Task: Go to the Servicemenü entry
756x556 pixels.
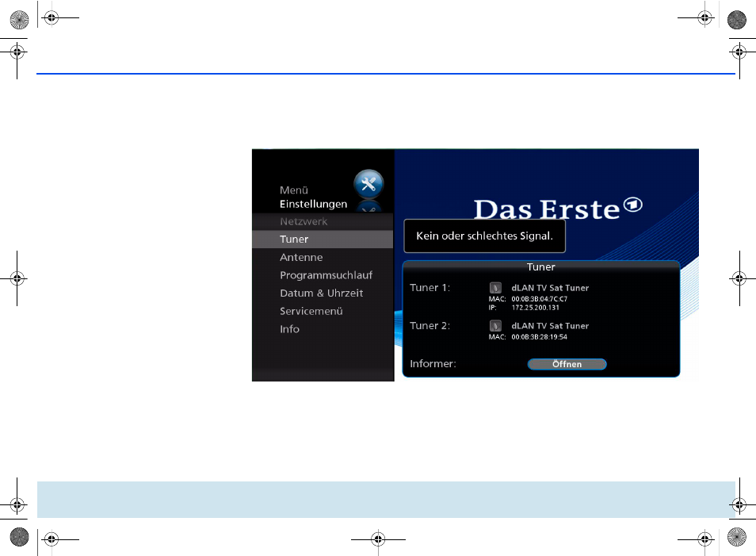Action: coord(311,311)
